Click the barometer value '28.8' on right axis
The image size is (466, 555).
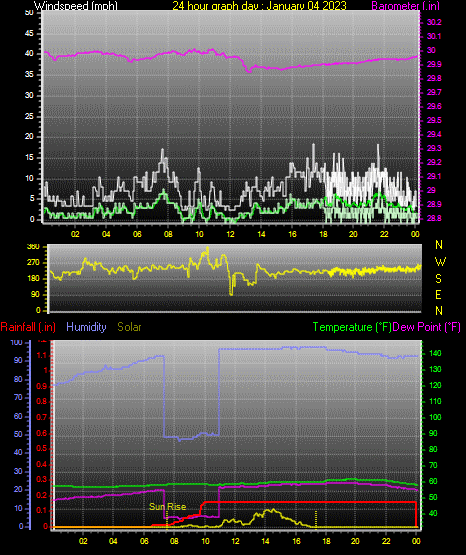pos(434,218)
